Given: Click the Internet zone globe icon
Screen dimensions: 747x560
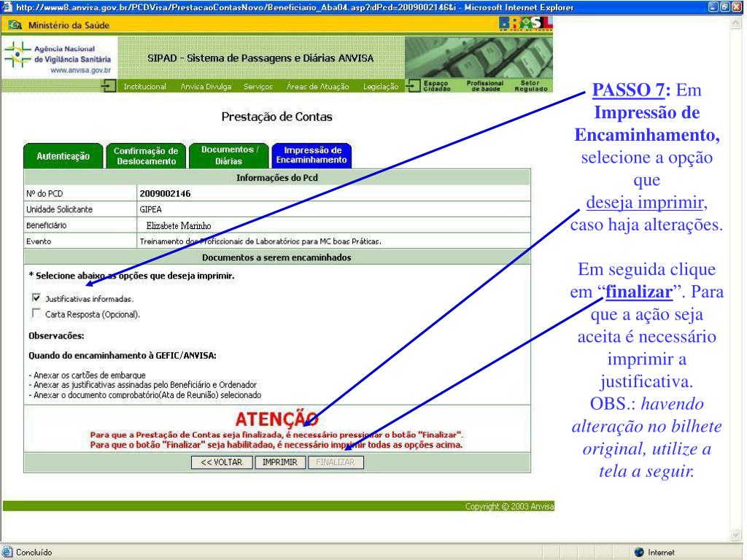Looking at the screenshot, I should 639,553.
